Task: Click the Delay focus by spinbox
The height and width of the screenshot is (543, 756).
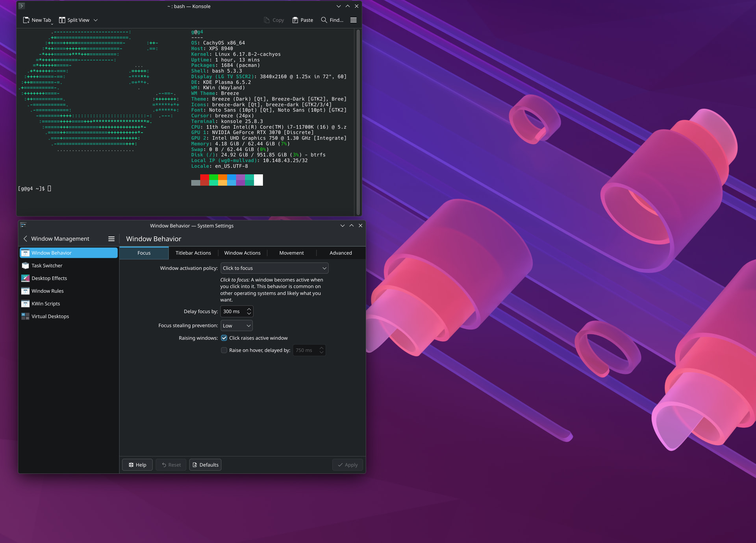Action: [233, 312]
